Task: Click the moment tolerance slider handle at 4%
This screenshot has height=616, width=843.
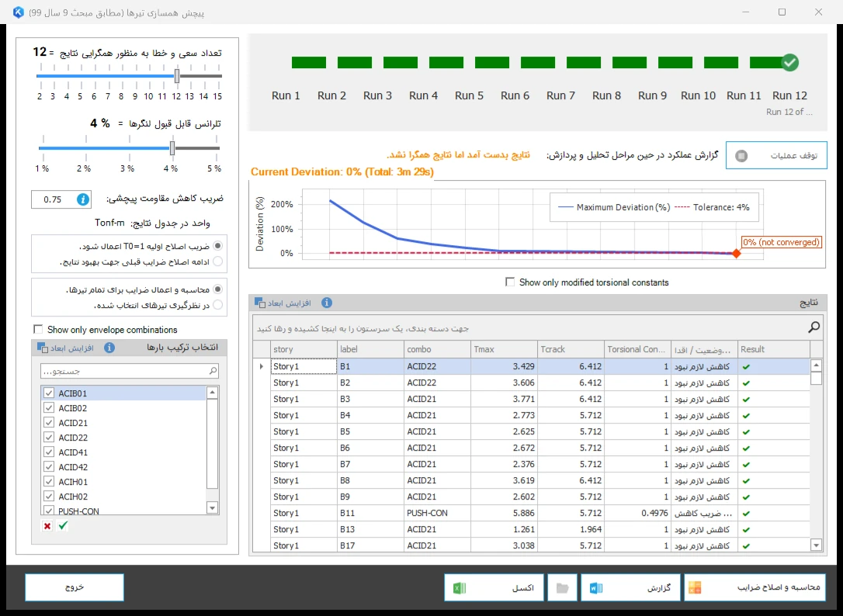Action: point(172,148)
